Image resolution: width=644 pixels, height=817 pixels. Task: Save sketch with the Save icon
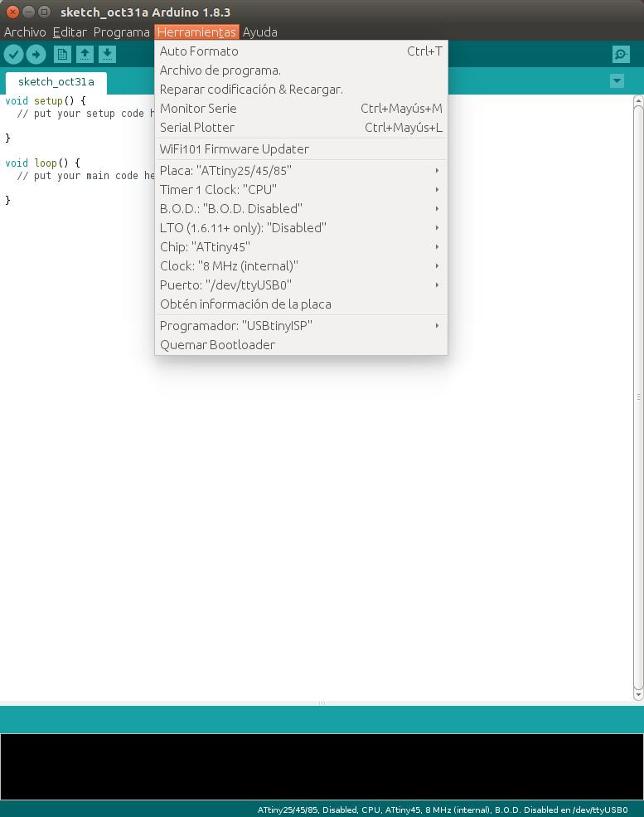(107, 54)
